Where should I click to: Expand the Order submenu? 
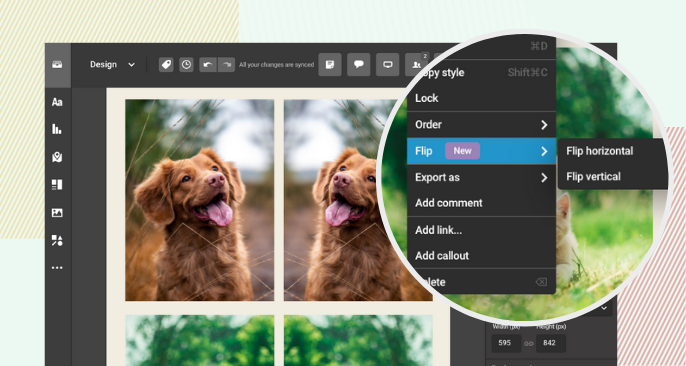[x=481, y=125]
